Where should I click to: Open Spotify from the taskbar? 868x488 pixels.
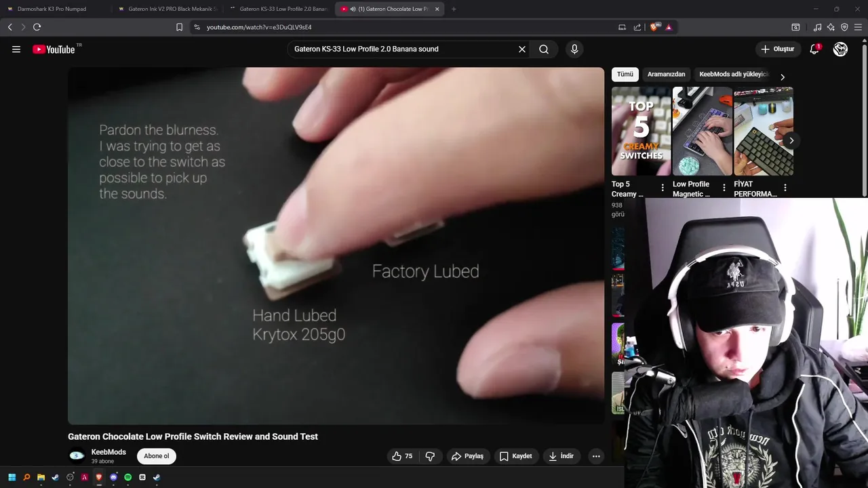tap(127, 477)
